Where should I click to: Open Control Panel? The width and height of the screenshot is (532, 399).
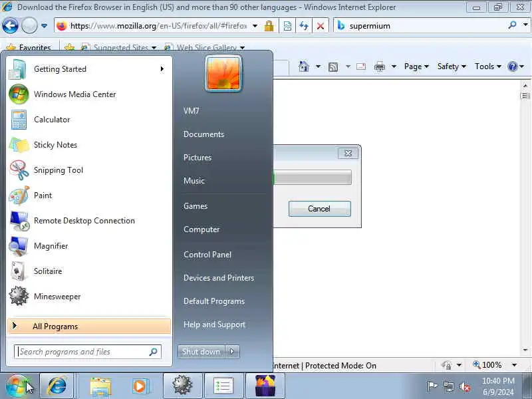[x=207, y=255]
